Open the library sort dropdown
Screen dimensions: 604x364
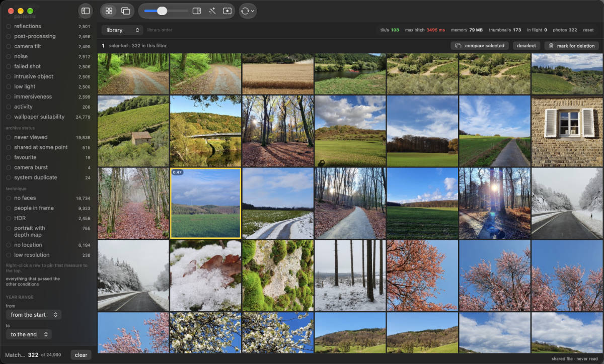(x=122, y=30)
